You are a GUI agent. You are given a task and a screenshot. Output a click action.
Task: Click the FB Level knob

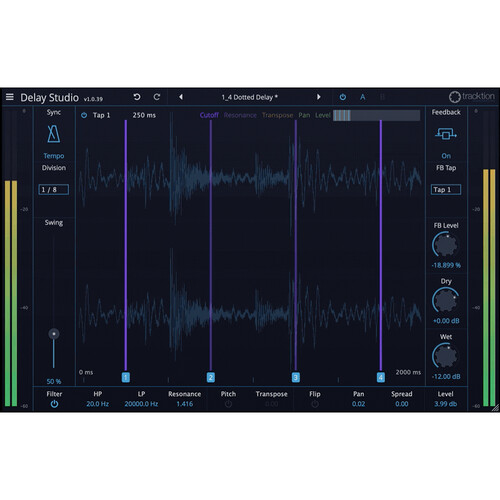(446, 245)
